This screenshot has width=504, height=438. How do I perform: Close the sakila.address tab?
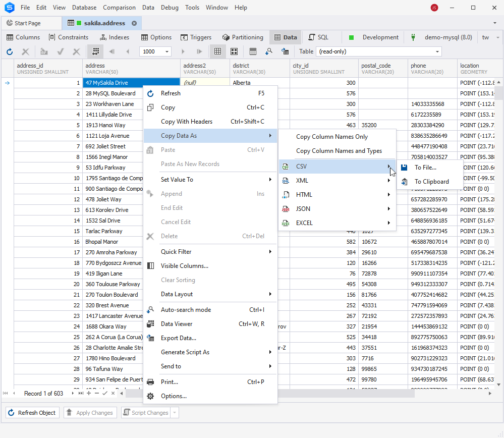(134, 23)
